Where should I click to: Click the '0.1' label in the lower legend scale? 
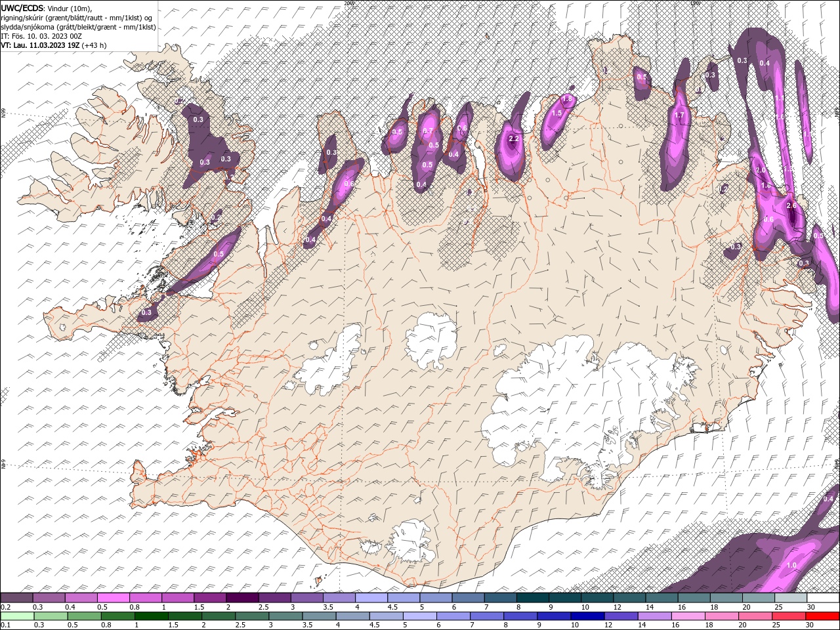click(7, 625)
